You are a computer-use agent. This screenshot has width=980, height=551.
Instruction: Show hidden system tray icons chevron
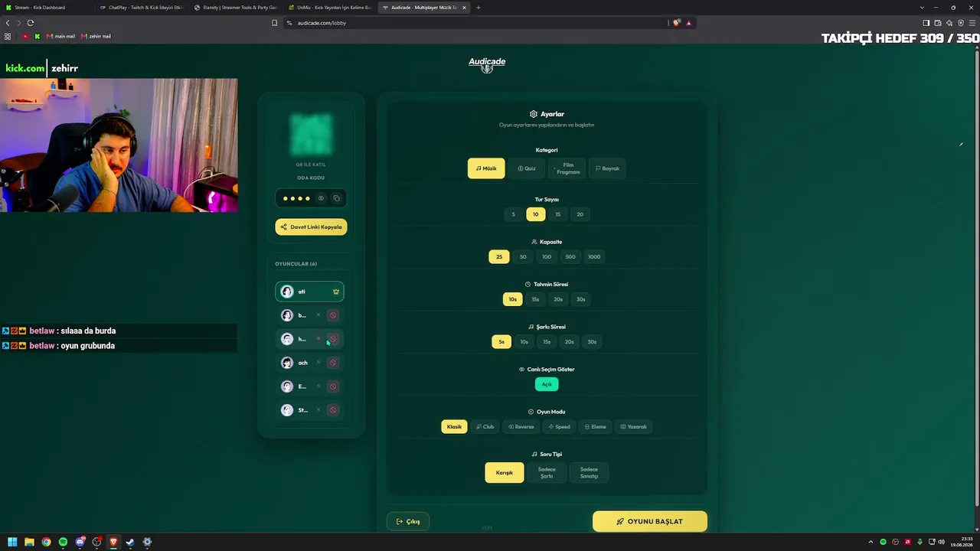(871, 542)
